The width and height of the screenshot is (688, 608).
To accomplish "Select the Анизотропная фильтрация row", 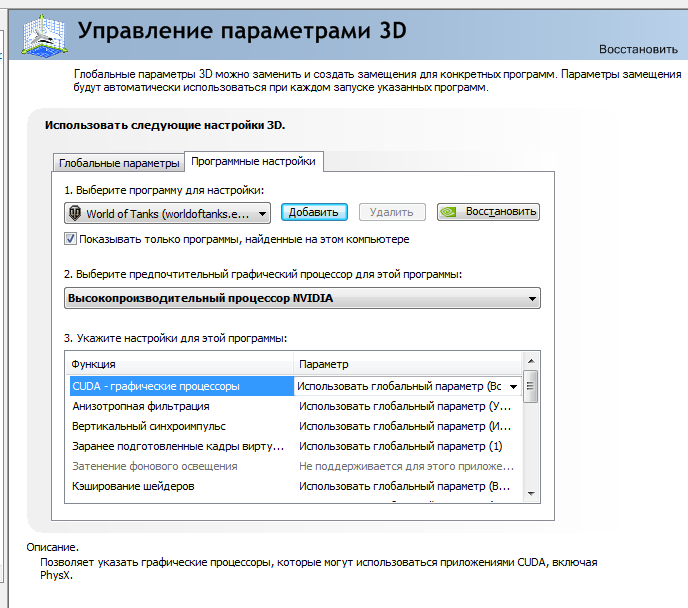I will pos(294,406).
